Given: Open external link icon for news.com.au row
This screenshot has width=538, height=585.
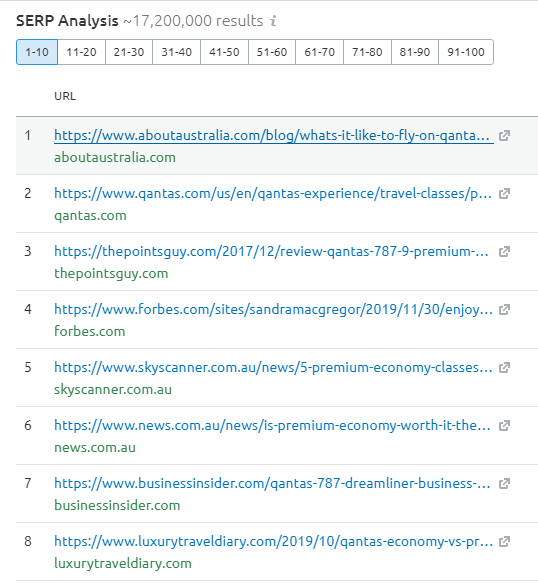Looking at the screenshot, I should [x=504, y=425].
